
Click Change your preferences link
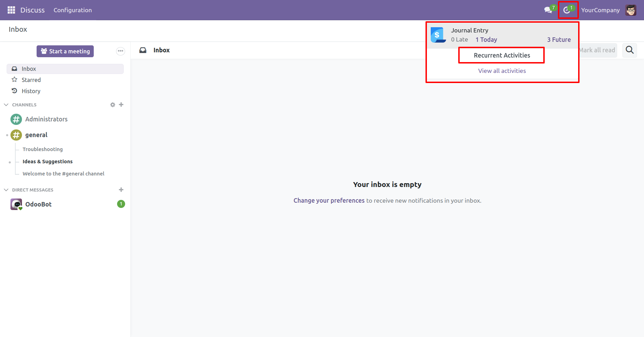(329, 201)
